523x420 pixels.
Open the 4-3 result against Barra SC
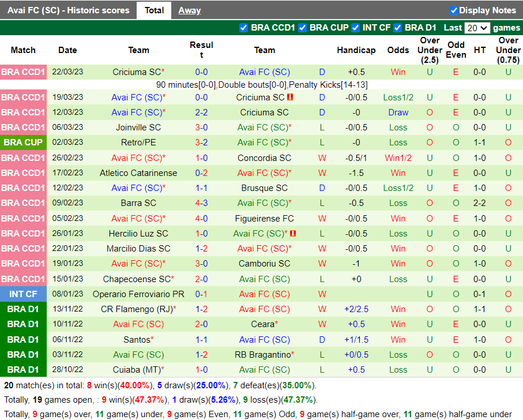(201, 203)
